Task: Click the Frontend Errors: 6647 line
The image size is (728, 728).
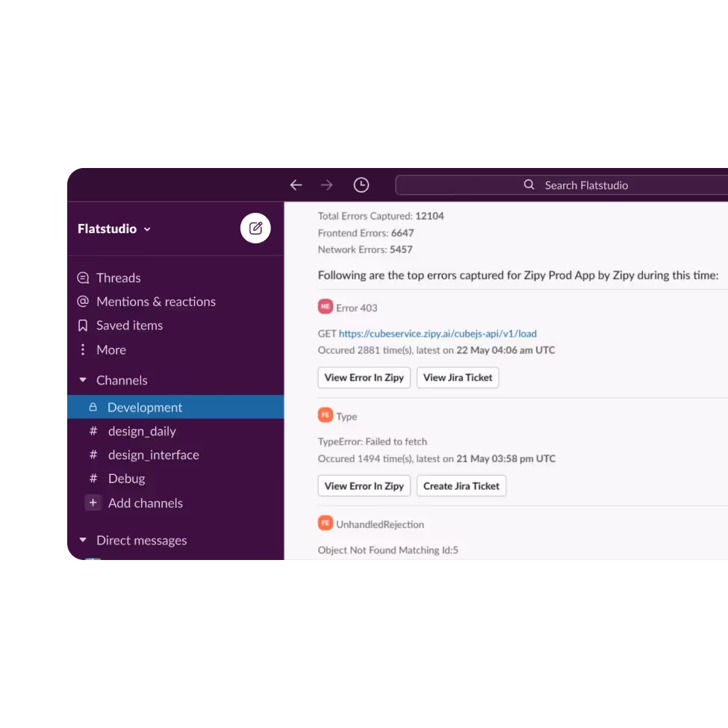Action: coord(366,233)
